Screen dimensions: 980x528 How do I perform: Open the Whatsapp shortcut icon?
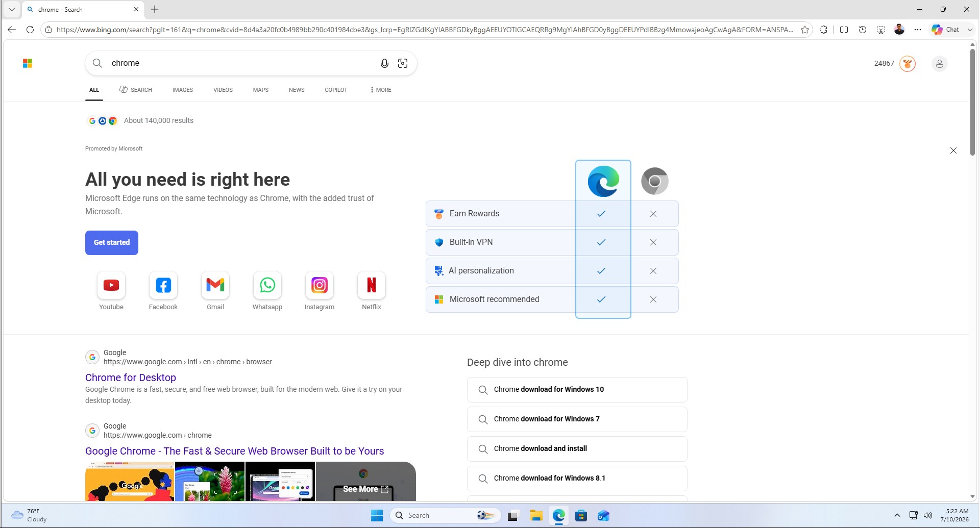tap(267, 285)
